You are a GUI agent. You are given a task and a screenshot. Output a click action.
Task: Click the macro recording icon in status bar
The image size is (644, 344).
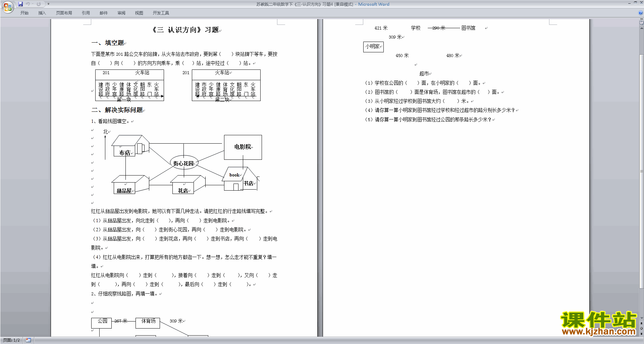(28, 340)
